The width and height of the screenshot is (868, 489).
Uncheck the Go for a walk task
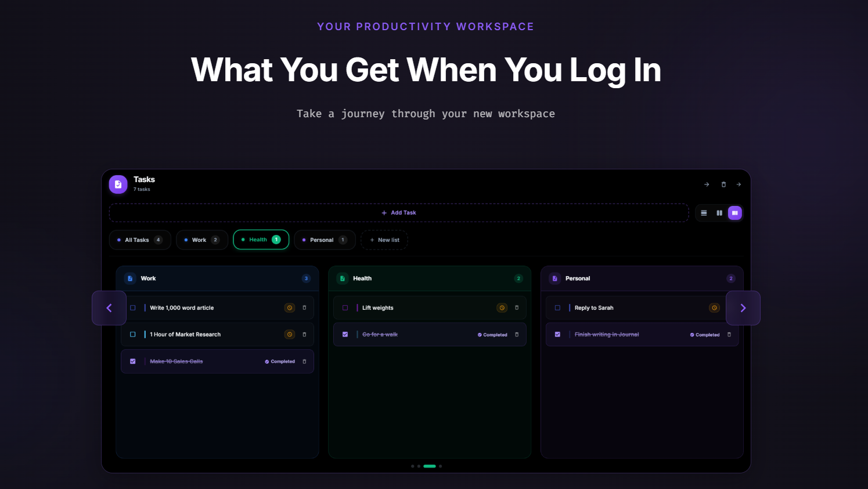[x=345, y=335]
